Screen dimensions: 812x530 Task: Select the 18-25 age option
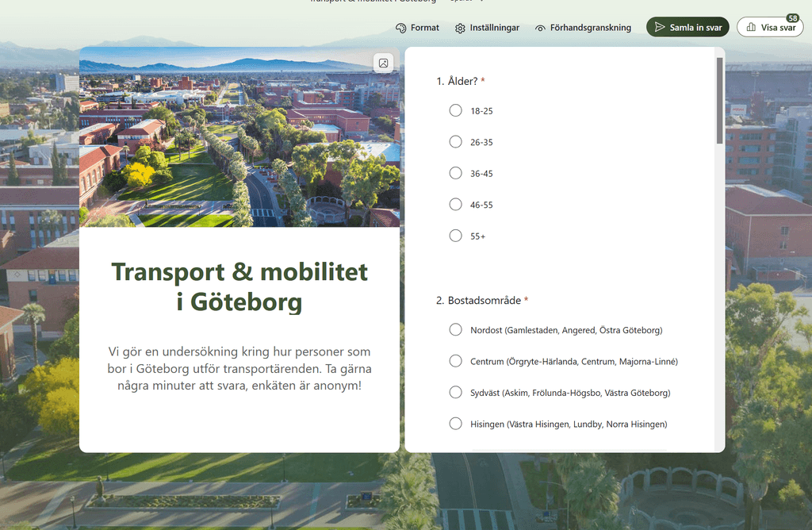pyautogui.click(x=456, y=110)
